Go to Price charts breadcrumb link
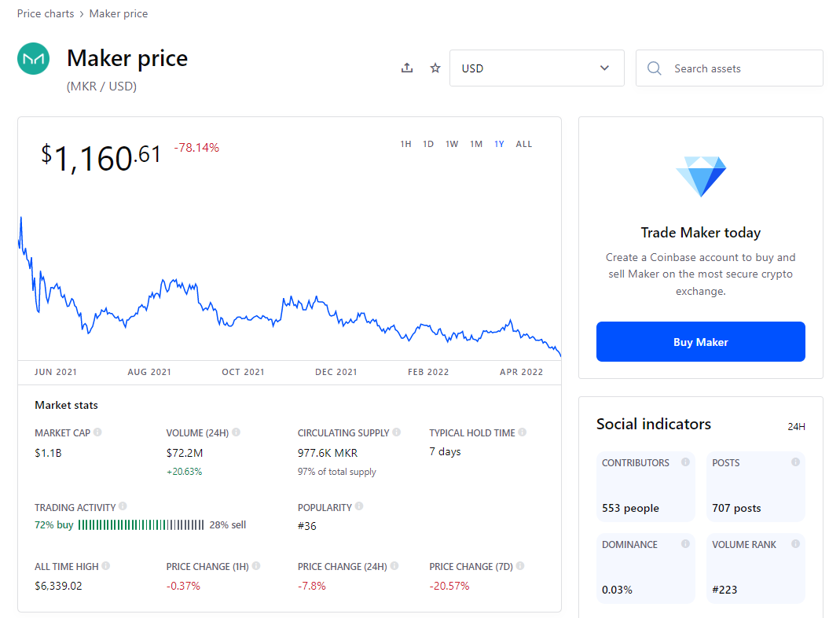 tap(46, 14)
